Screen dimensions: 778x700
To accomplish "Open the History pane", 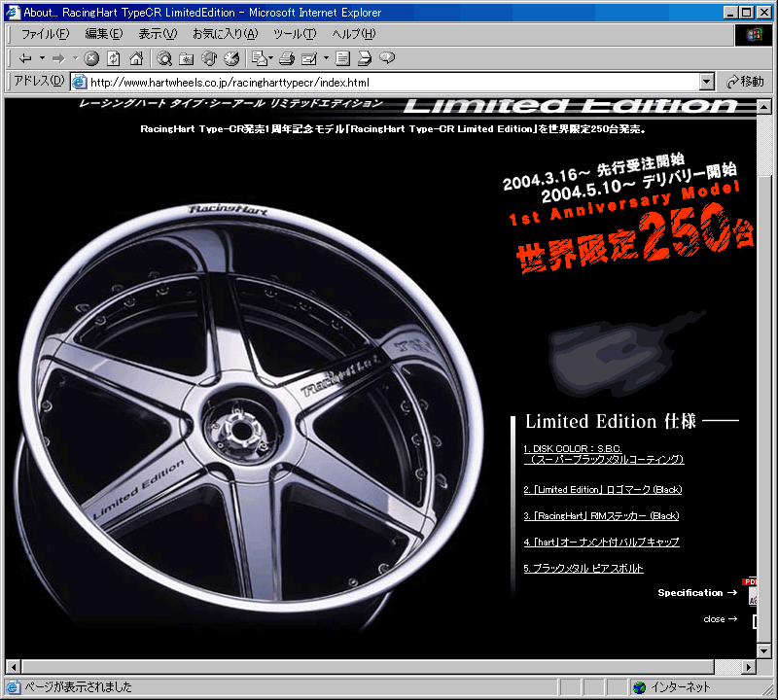I will tap(231, 58).
